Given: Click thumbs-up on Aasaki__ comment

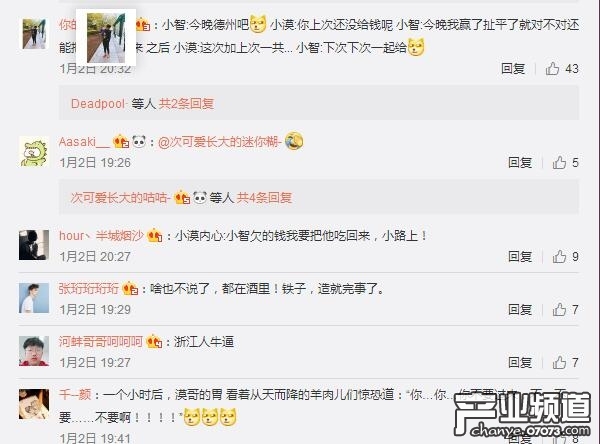Looking at the screenshot, I should [x=559, y=162].
